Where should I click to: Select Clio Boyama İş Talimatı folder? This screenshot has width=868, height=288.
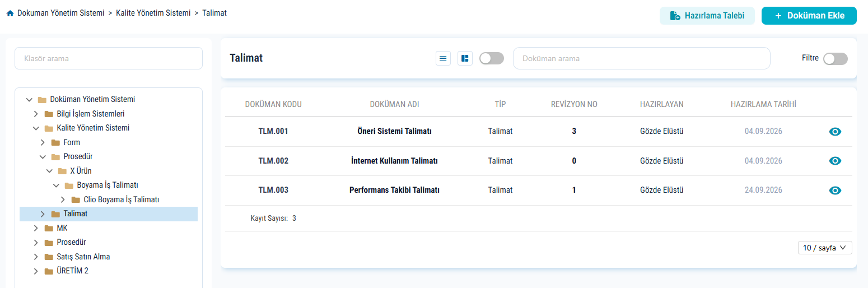[122, 199]
